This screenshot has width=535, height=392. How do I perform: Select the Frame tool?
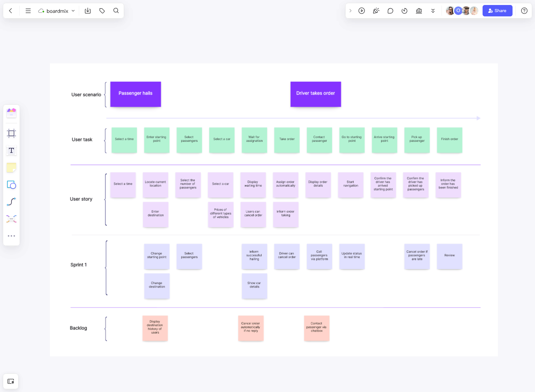click(x=11, y=133)
